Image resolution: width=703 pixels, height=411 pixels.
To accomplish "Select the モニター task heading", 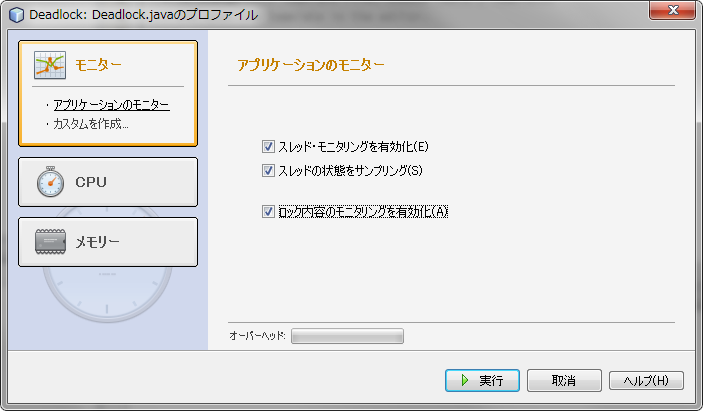I will [x=98, y=65].
